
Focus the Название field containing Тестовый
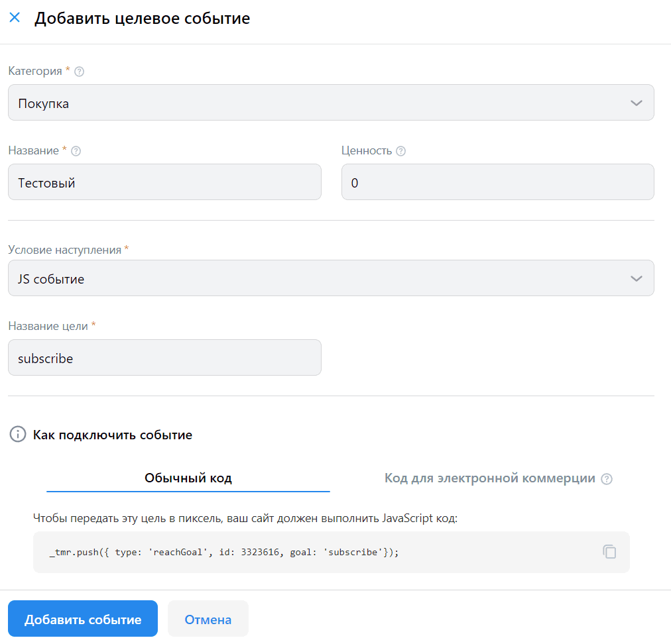point(164,182)
